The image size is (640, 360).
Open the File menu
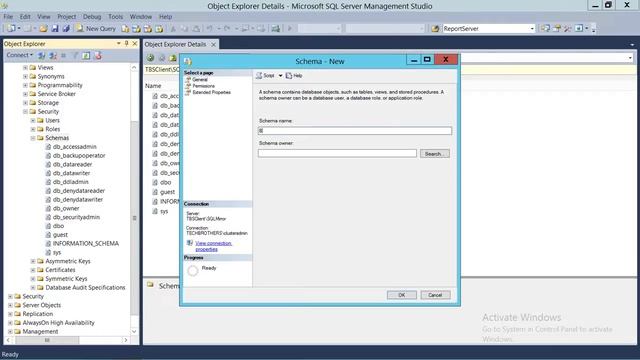coord(8,17)
